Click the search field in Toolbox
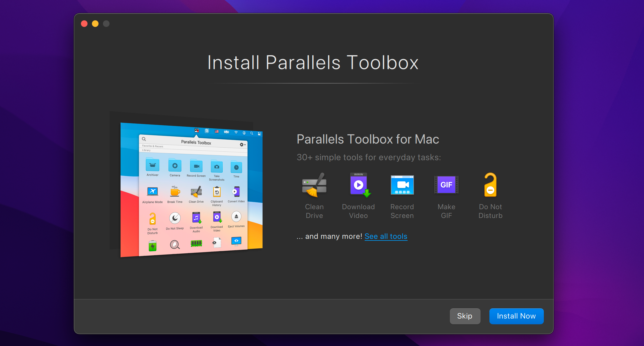644x346 pixels. coord(144,137)
